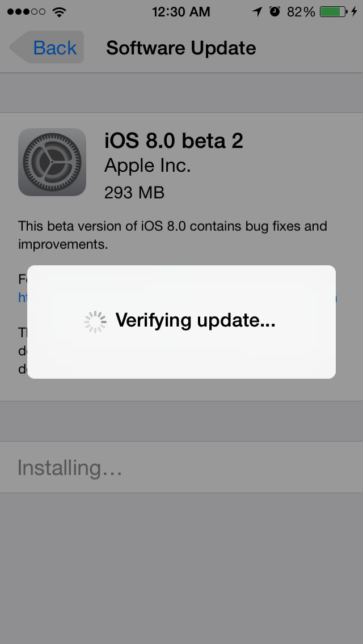Tap the battery level icon

click(334, 11)
